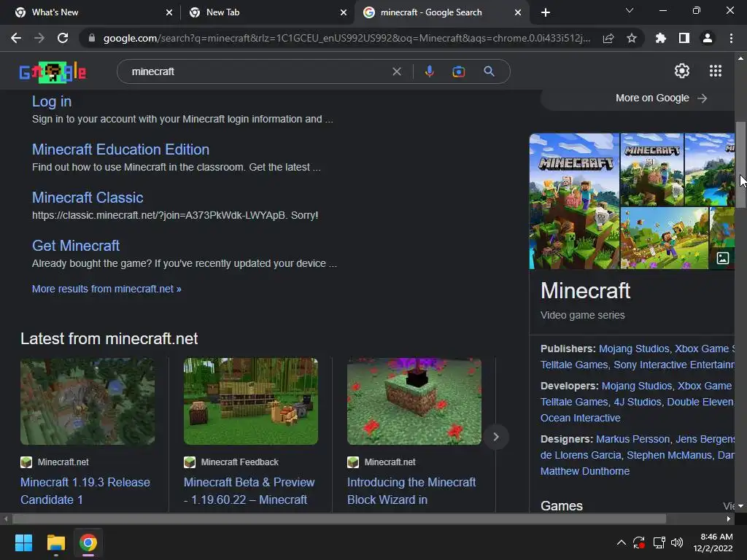Open the network status tray icon
Screen dimensions: 747x560
pyautogui.click(x=659, y=542)
